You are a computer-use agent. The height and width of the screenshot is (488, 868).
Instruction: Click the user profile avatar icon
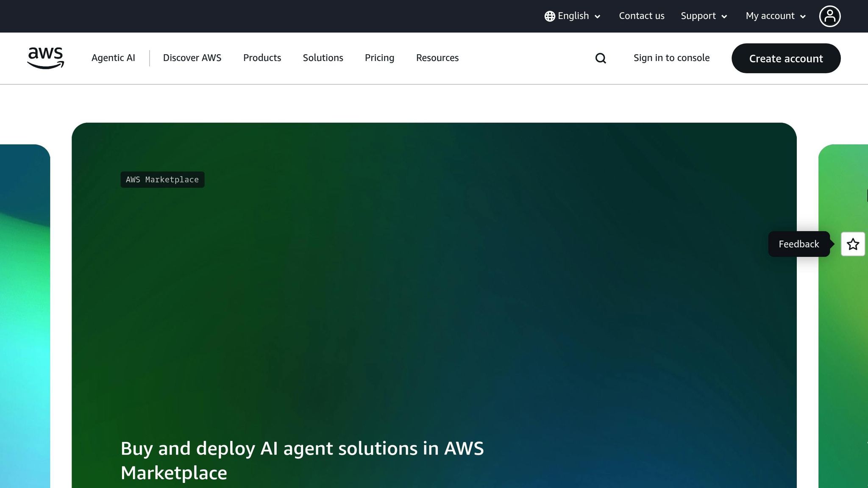click(x=829, y=16)
